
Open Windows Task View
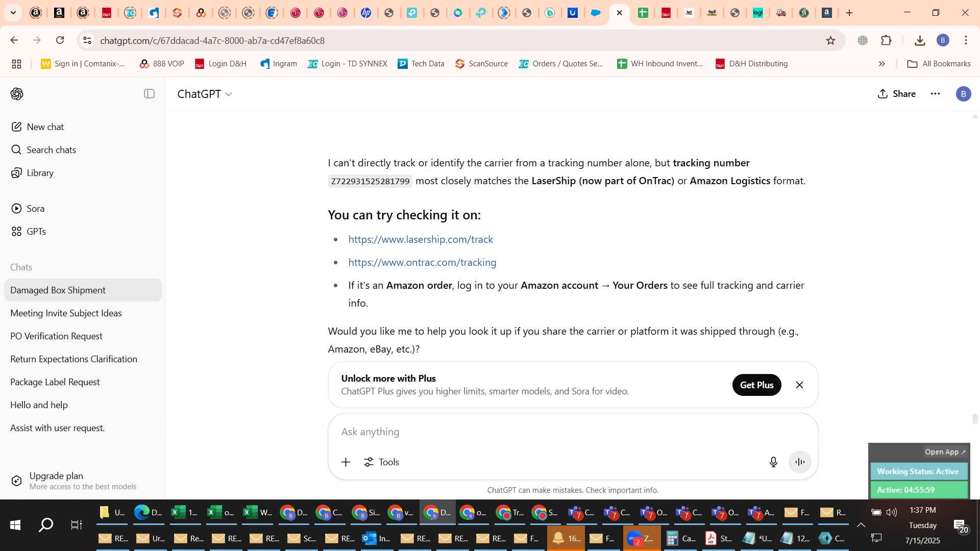[76, 525]
